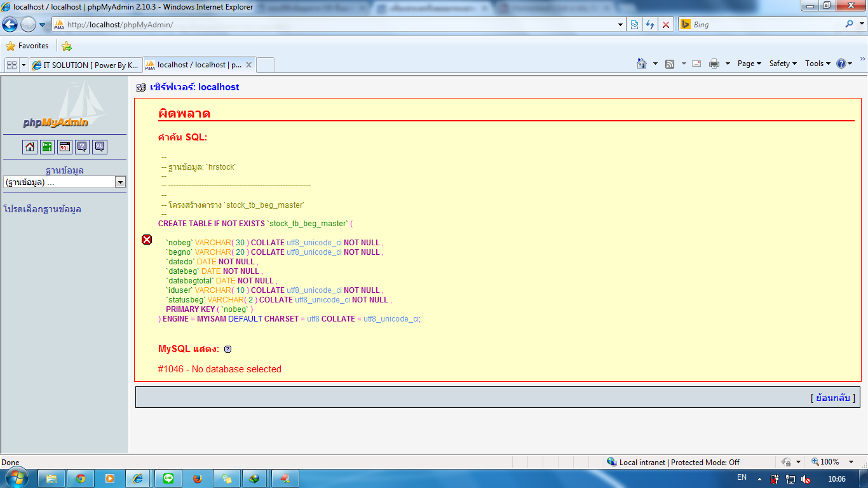Open the SQL documentation speech-bubble icon
Viewport: 868px width, 488px height.
(x=100, y=147)
